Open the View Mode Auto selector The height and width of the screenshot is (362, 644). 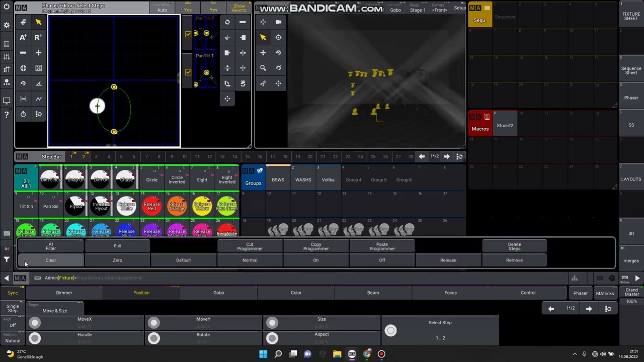[162, 8]
